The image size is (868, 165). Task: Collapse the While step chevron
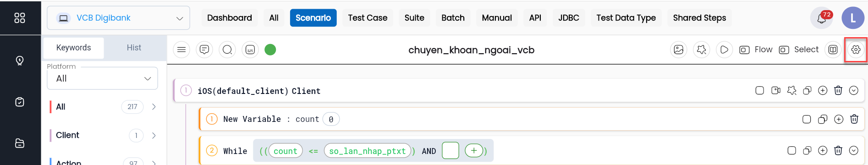click(853, 150)
